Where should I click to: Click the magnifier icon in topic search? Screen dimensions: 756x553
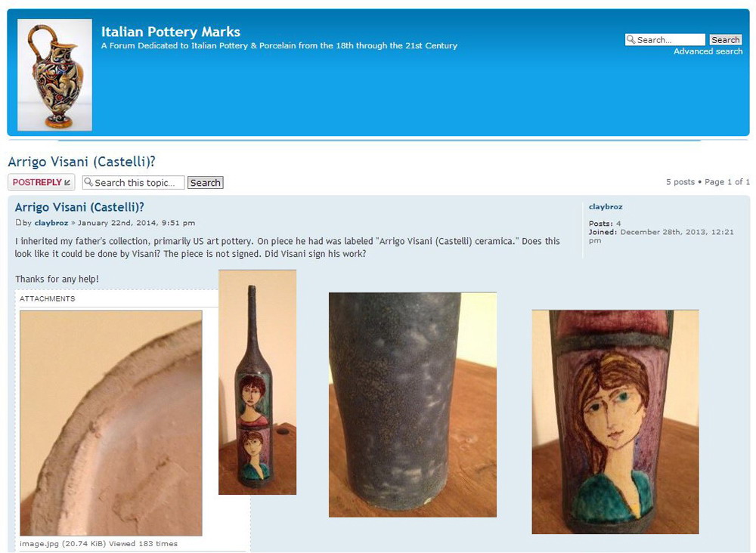[x=88, y=182]
